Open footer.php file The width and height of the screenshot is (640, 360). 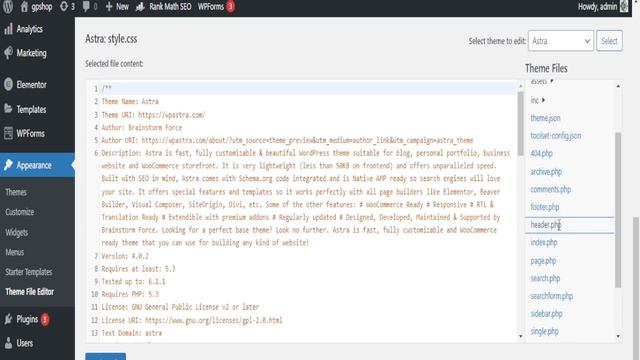544,207
